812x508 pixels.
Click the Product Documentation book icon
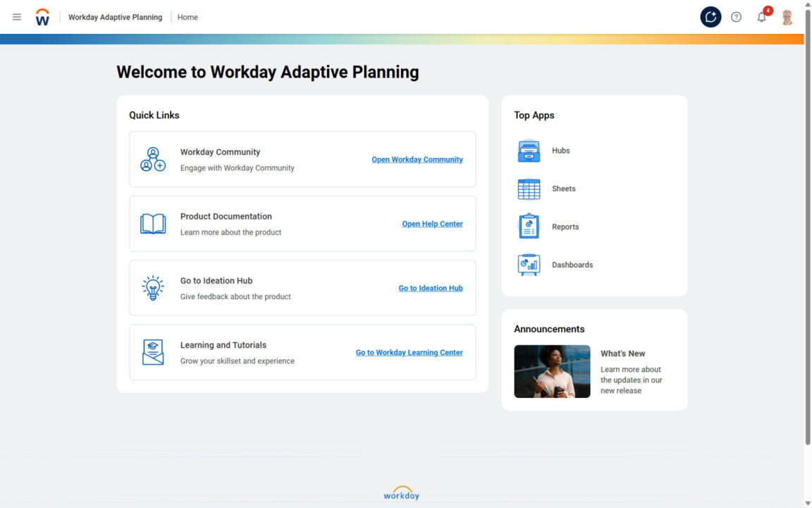point(153,224)
